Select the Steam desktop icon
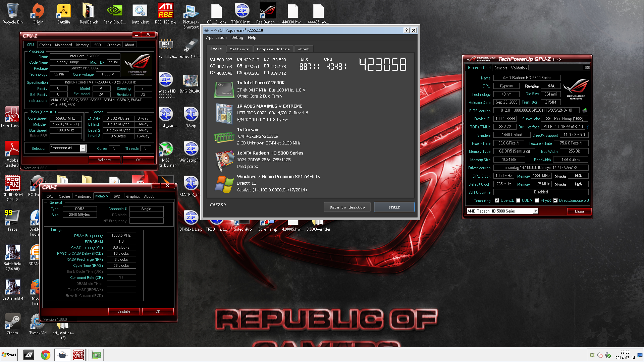Screen dimensions: 644x362 [12, 324]
